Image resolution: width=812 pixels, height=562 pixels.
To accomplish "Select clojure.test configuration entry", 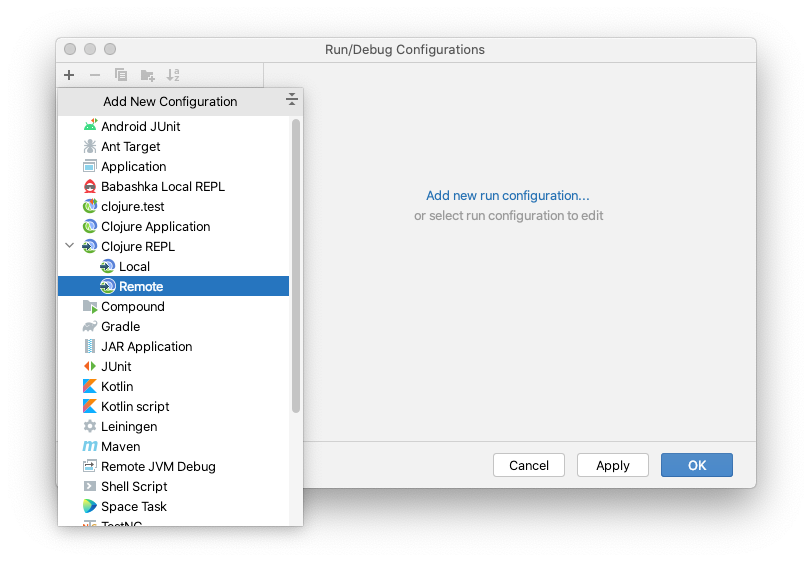I will [173, 206].
